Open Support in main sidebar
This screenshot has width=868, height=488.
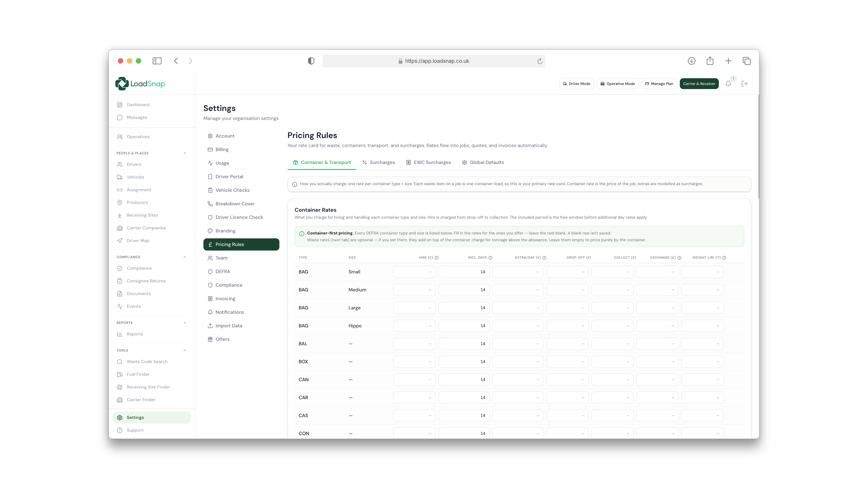[152, 430]
